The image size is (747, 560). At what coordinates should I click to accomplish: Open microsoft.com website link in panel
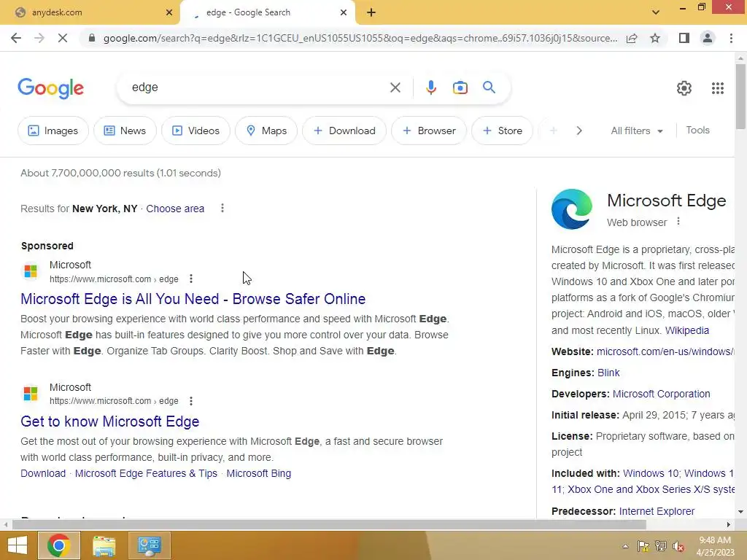tap(665, 351)
